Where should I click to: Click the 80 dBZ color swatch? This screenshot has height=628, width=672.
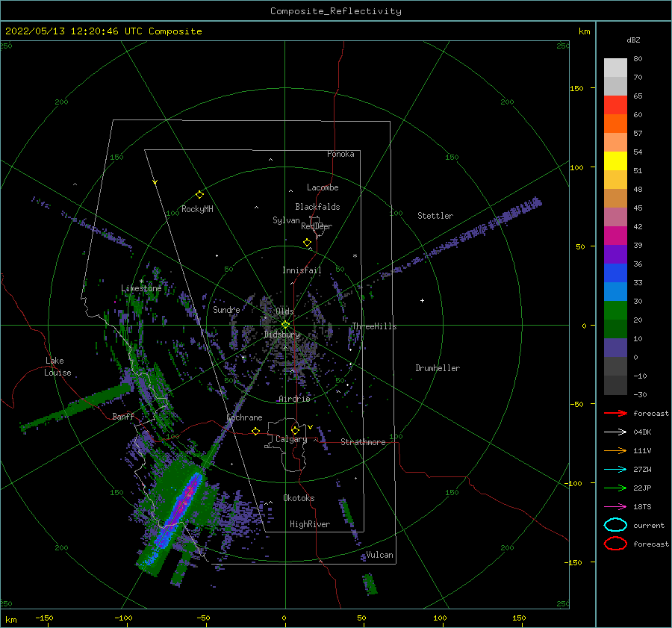click(615, 67)
